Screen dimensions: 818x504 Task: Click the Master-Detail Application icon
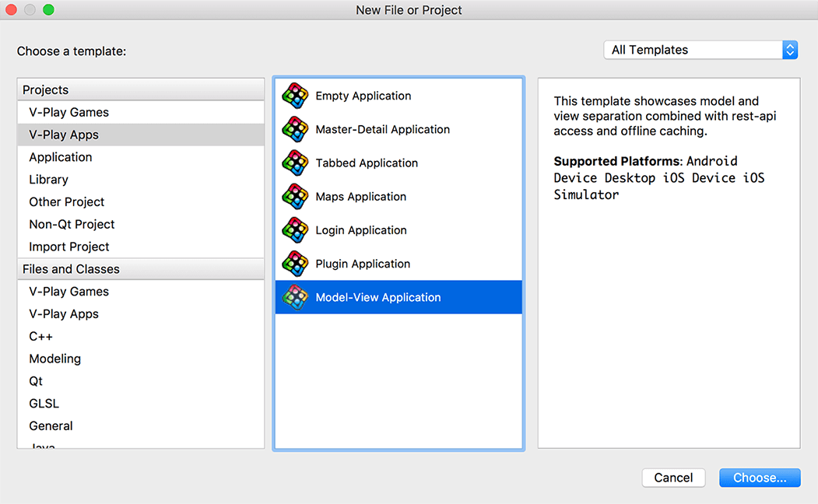pos(295,129)
